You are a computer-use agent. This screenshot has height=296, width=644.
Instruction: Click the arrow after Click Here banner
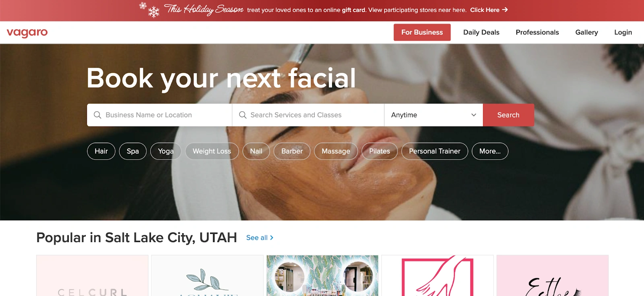click(x=505, y=10)
